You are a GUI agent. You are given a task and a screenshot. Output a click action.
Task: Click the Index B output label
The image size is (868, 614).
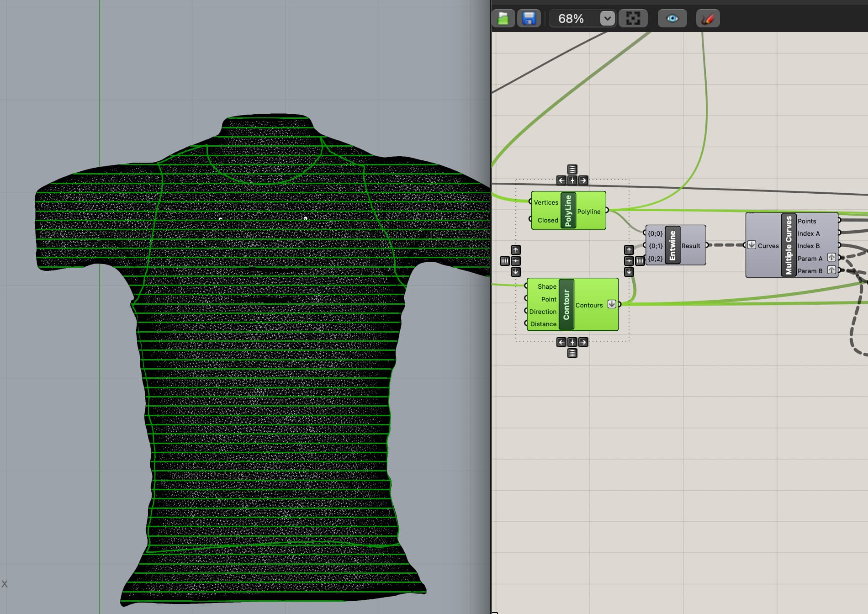point(809,246)
